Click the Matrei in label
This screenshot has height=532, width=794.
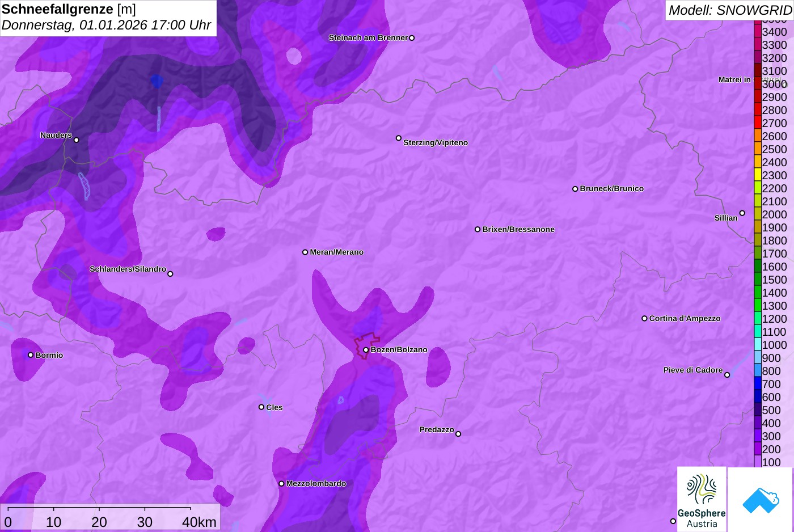point(734,79)
